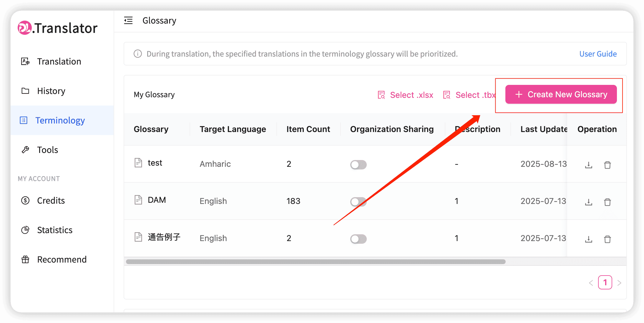Collapse the sidebar using the top-left icon
The width and height of the screenshot is (644, 323).
[128, 20]
